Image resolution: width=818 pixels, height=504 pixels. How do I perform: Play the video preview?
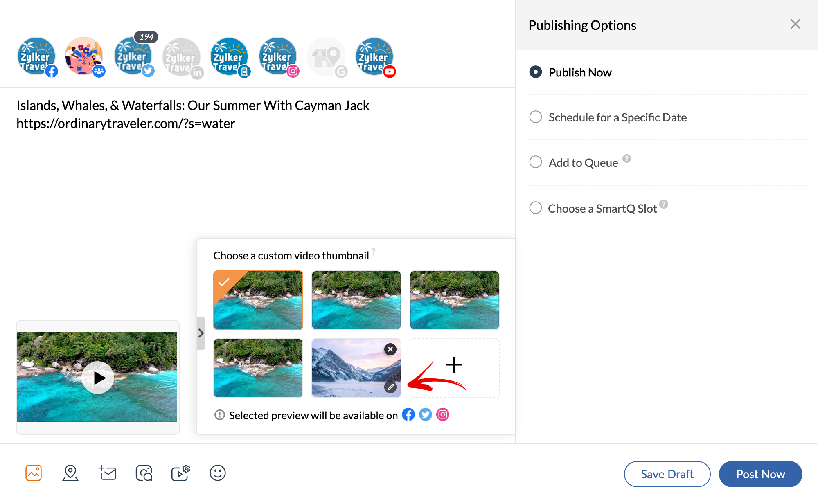tap(97, 377)
